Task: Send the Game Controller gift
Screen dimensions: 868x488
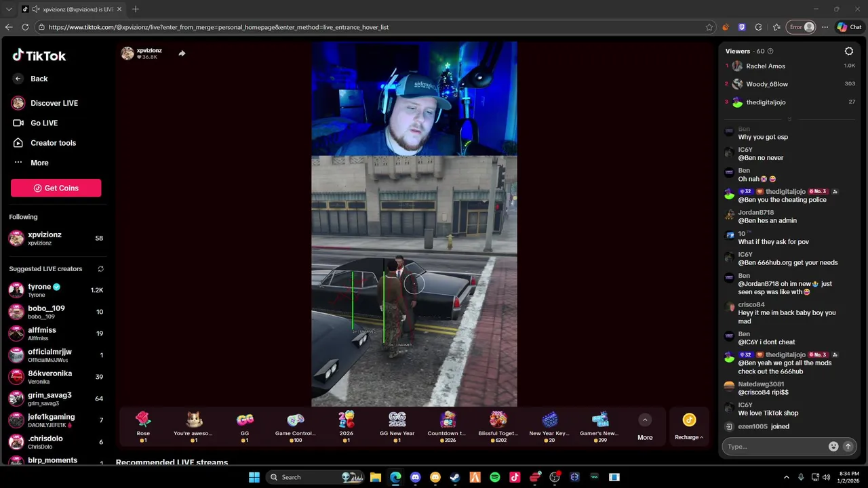Action: tap(295, 426)
